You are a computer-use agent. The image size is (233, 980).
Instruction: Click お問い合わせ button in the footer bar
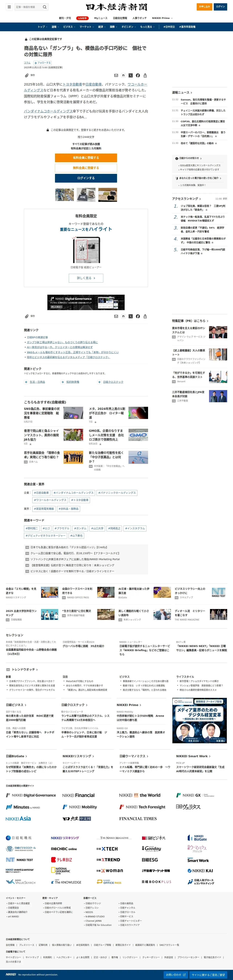(176, 975)
